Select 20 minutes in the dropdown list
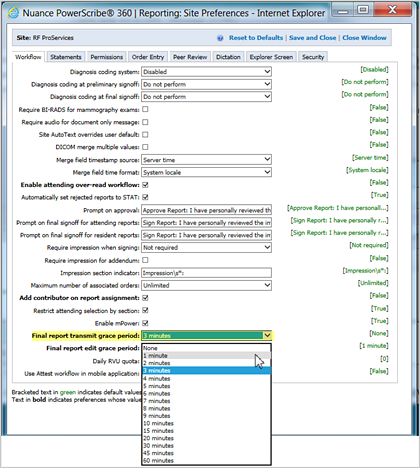Screen dimensions: 420x468 (x=206, y=438)
